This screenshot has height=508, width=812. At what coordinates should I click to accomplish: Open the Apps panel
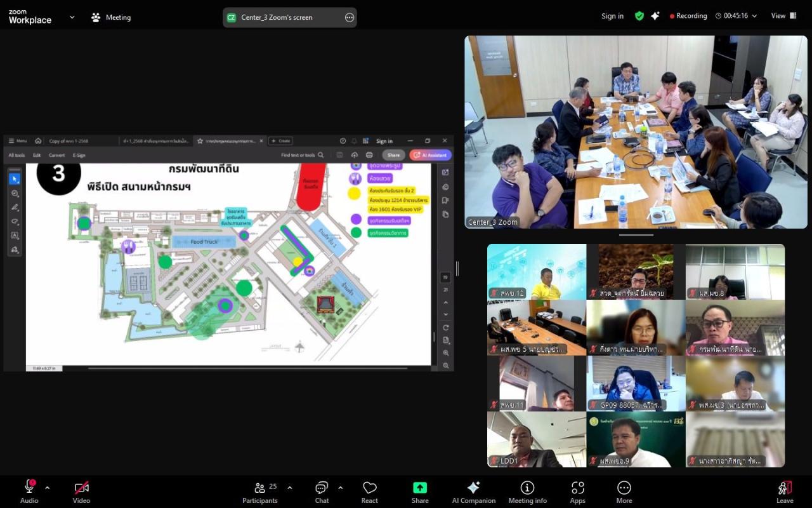(577, 492)
